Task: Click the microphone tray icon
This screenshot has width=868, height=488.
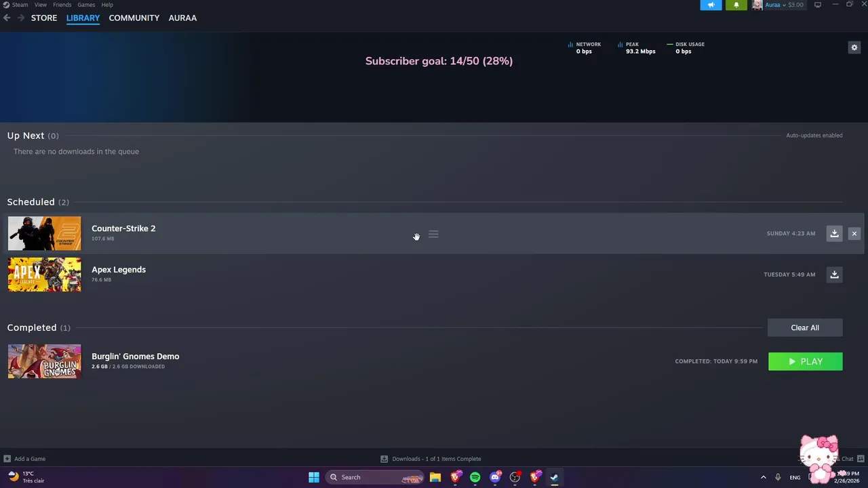Action: (778, 477)
